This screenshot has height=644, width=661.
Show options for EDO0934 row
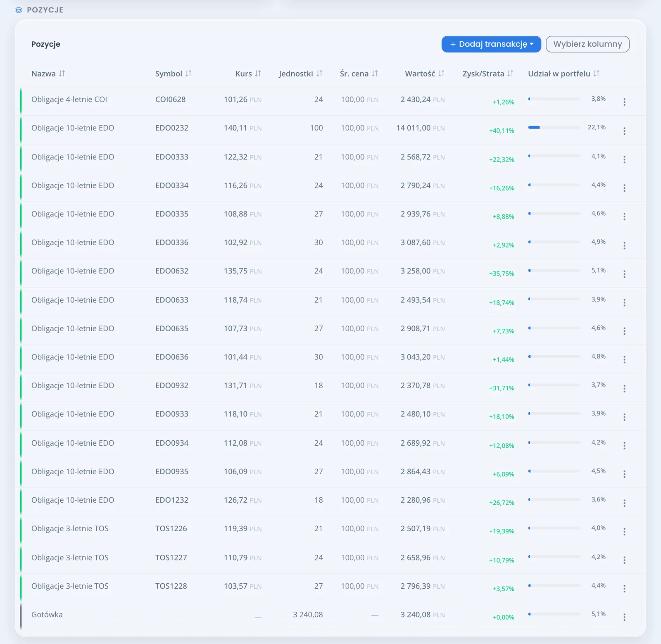[624, 446]
